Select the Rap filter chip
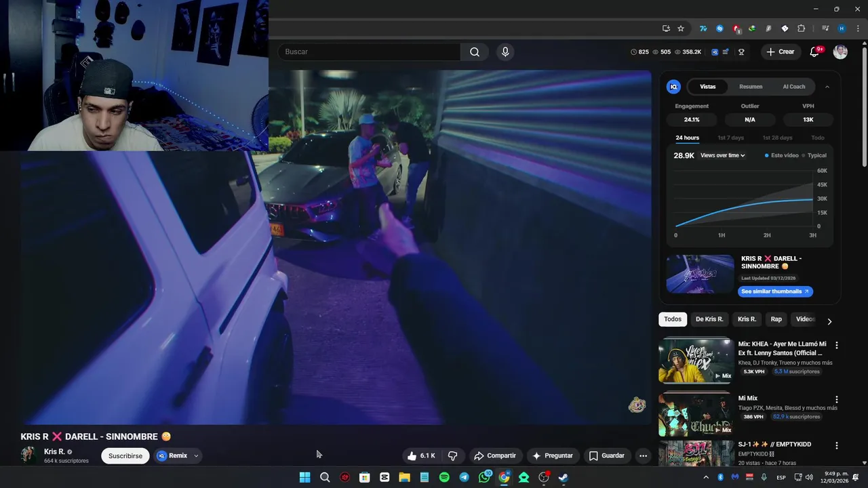Screen dimensions: 868x488 (776, 319)
